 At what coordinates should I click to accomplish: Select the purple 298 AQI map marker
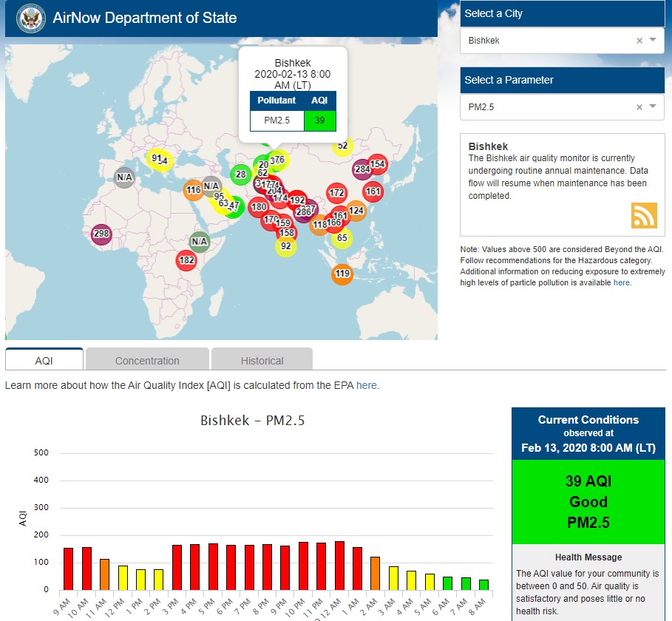pyautogui.click(x=102, y=234)
